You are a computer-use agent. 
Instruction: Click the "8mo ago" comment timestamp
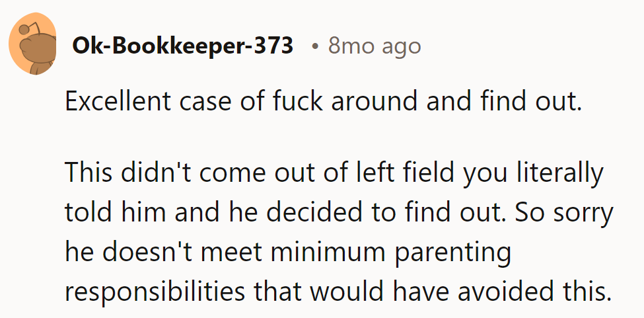(374, 46)
